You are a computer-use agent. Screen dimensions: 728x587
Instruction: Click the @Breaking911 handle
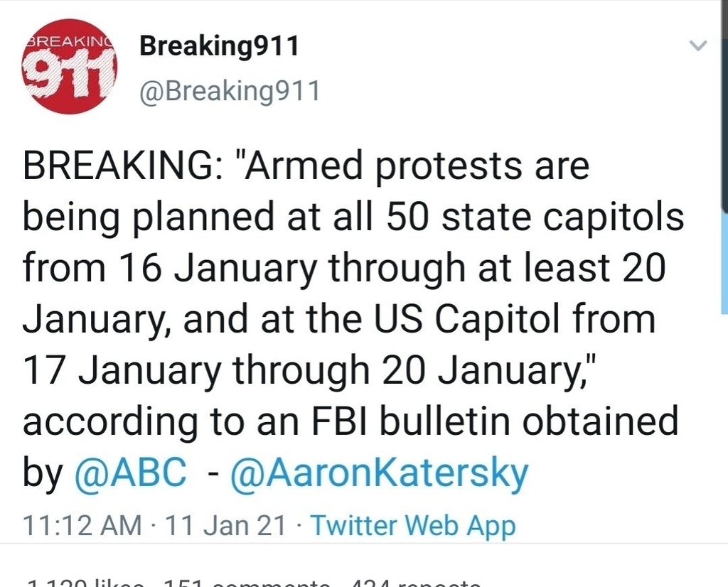(x=230, y=92)
